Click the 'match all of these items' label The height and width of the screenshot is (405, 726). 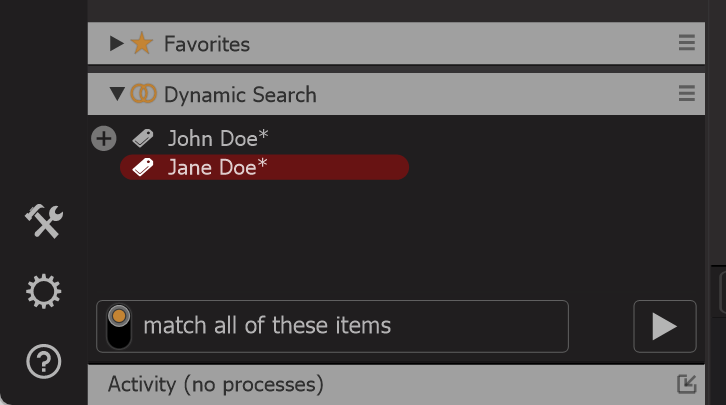point(267,325)
